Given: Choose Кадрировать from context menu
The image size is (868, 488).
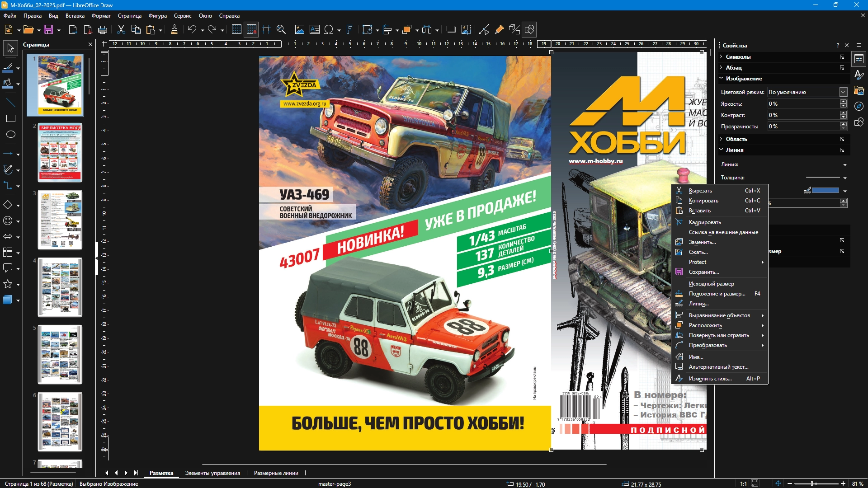Looking at the screenshot, I should (704, 222).
